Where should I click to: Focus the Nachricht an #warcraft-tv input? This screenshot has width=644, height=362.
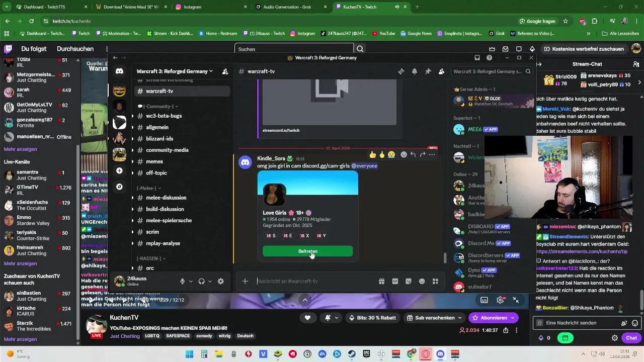point(314,281)
